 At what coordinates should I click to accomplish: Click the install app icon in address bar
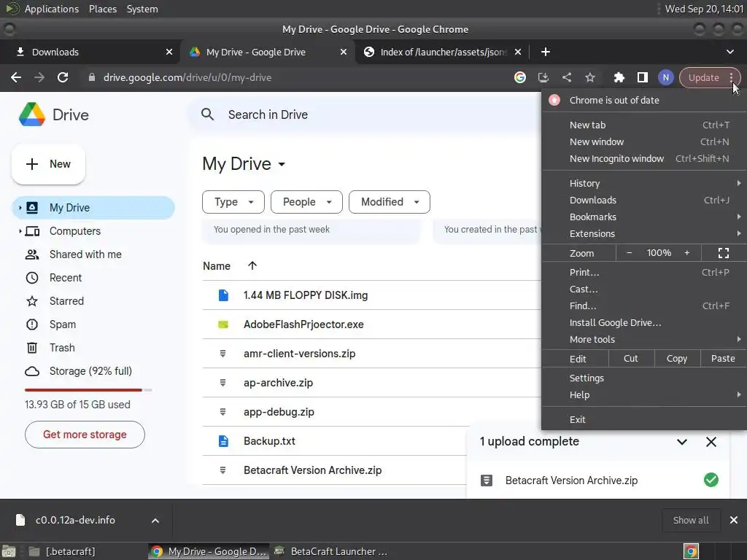tap(543, 77)
